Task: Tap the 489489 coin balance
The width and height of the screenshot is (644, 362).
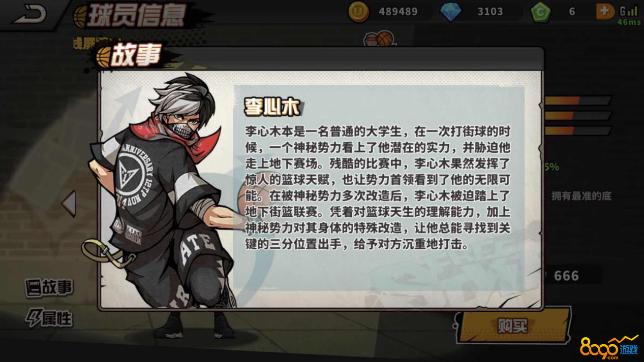Action: 398,12
